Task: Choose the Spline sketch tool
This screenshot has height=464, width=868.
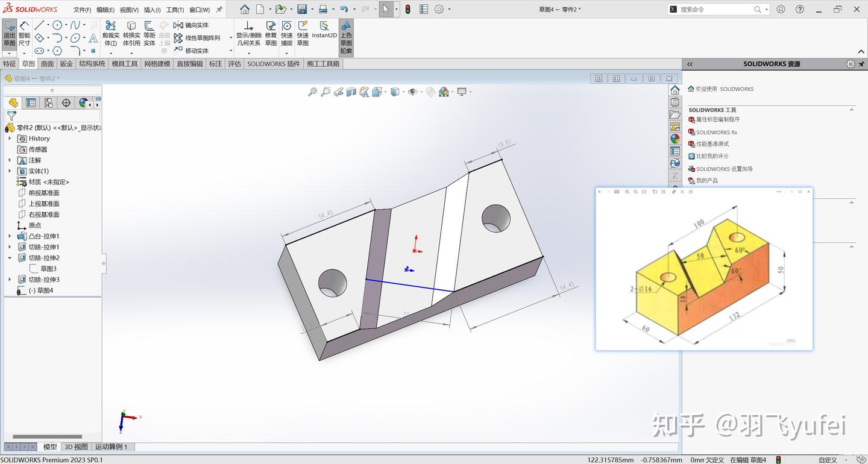Action: pos(75,25)
